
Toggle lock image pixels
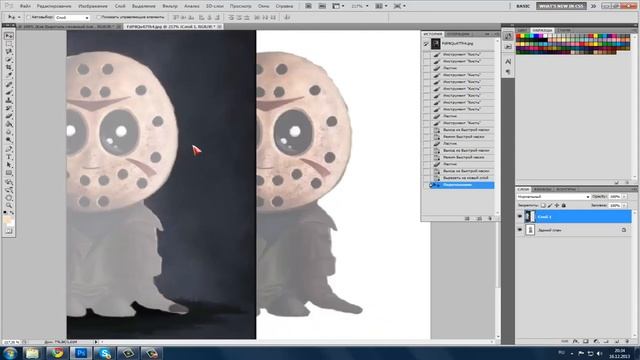(x=550, y=205)
